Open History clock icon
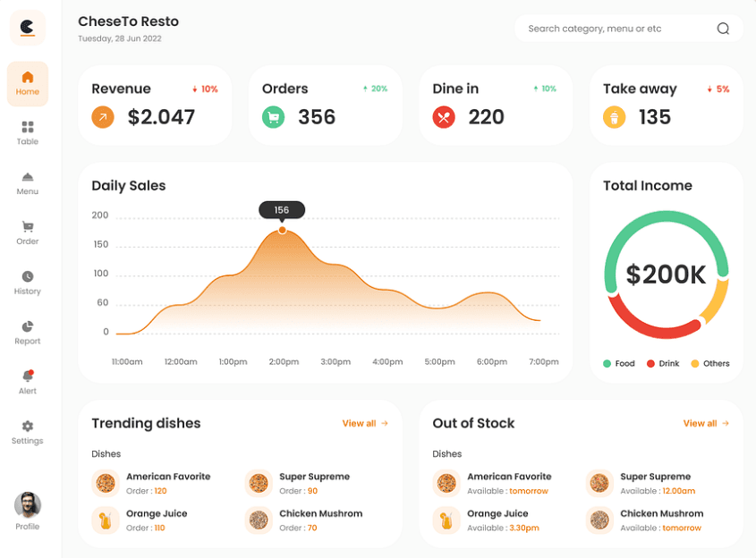Viewport: 756px width, 558px height. pyautogui.click(x=28, y=276)
